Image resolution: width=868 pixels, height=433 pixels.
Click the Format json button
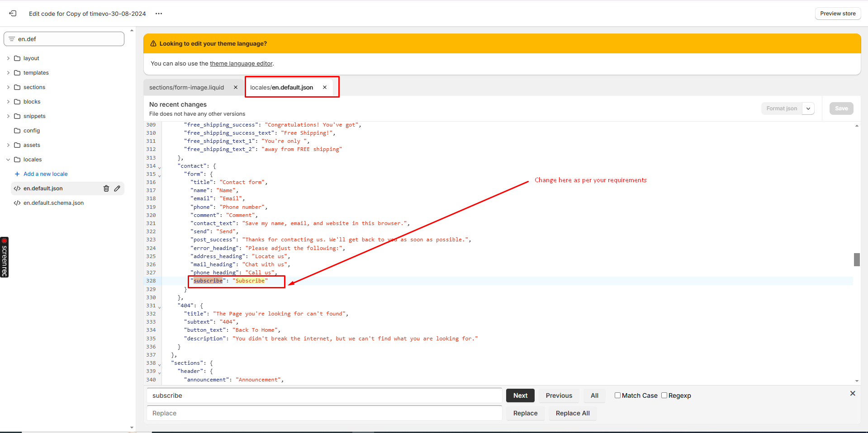(x=782, y=108)
